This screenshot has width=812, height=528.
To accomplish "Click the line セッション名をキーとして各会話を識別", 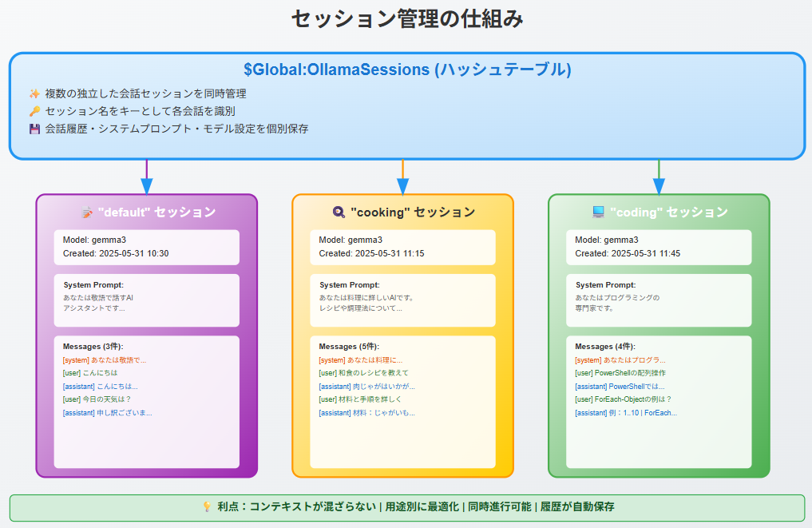I will coord(141,111).
